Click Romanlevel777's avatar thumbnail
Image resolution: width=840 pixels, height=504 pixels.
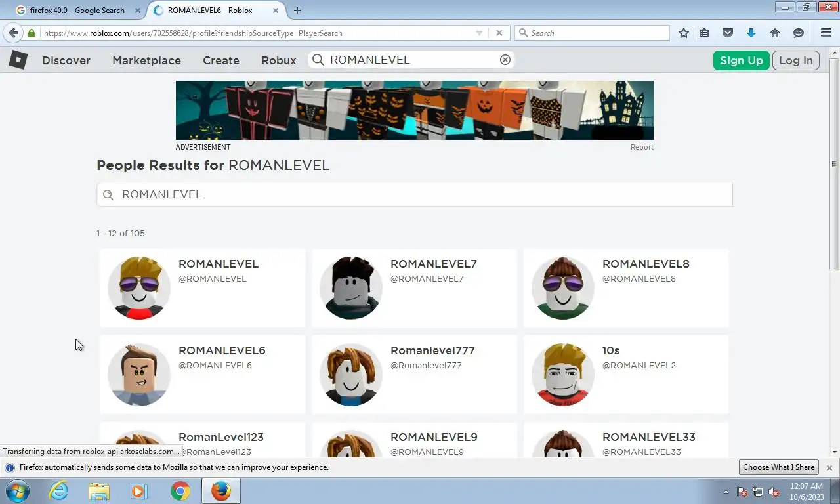[x=351, y=375]
